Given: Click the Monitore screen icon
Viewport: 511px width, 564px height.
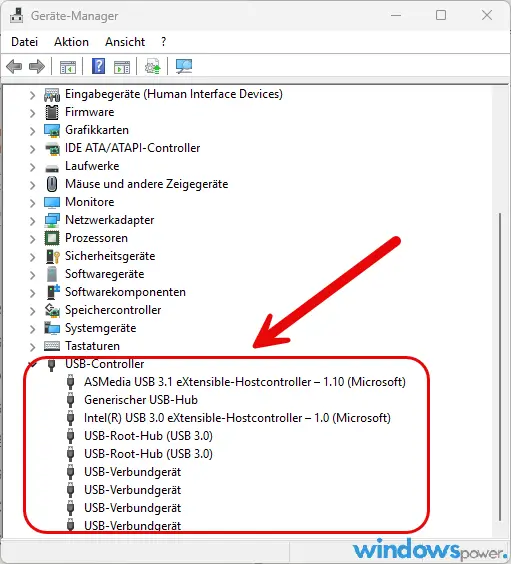Looking at the screenshot, I should pos(52,203).
